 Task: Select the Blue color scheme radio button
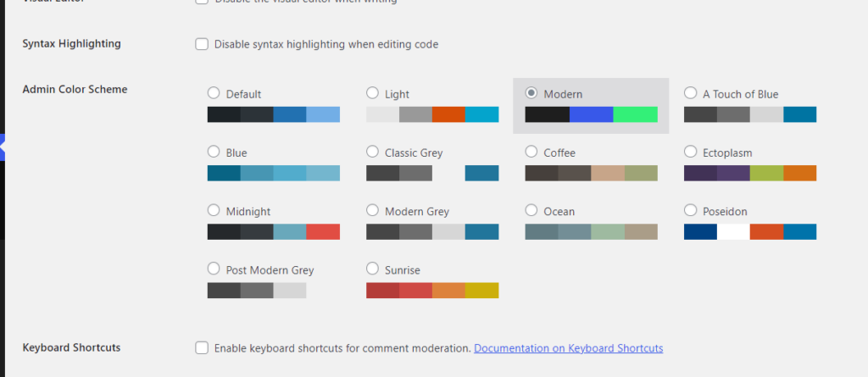[x=213, y=151]
